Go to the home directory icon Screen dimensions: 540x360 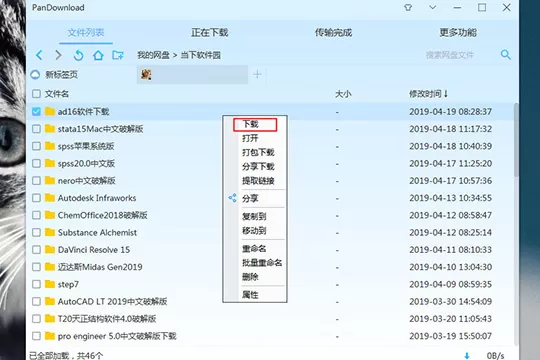tap(98, 55)
